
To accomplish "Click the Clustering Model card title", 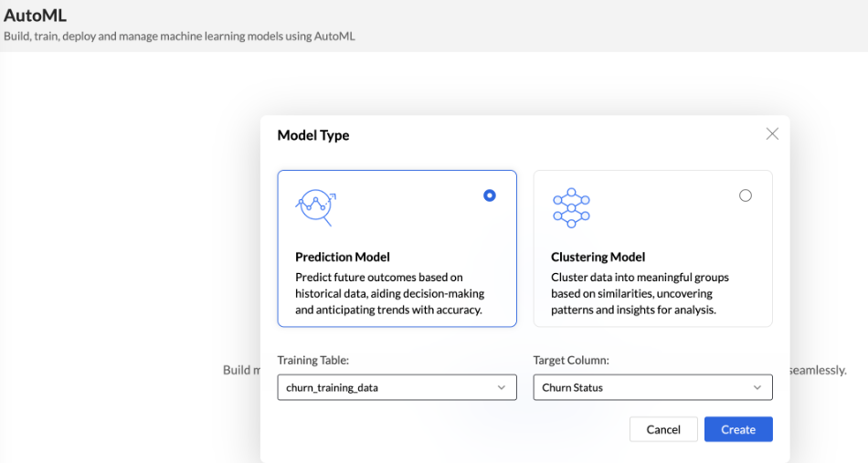I will click(598, 258).
